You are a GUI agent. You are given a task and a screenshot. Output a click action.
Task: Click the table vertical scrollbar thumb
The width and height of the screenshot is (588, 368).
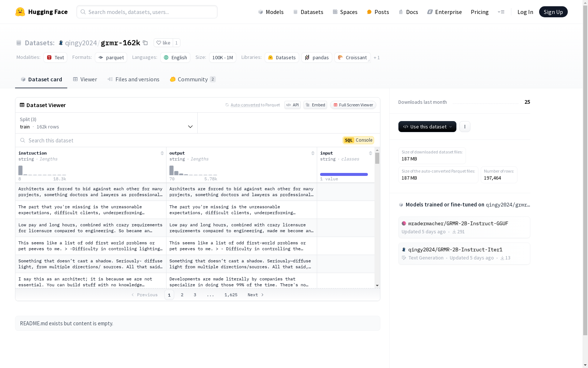[377, 158]
